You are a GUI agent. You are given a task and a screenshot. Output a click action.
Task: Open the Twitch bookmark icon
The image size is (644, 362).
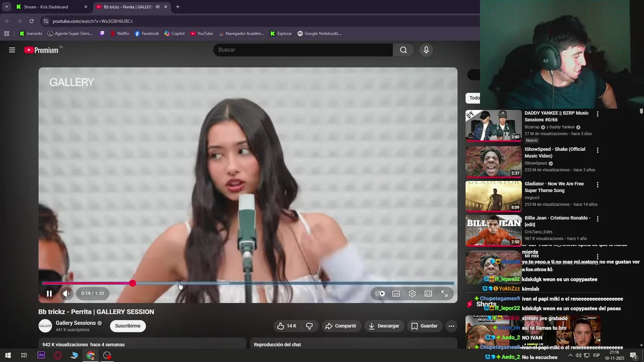pos(102,34)
